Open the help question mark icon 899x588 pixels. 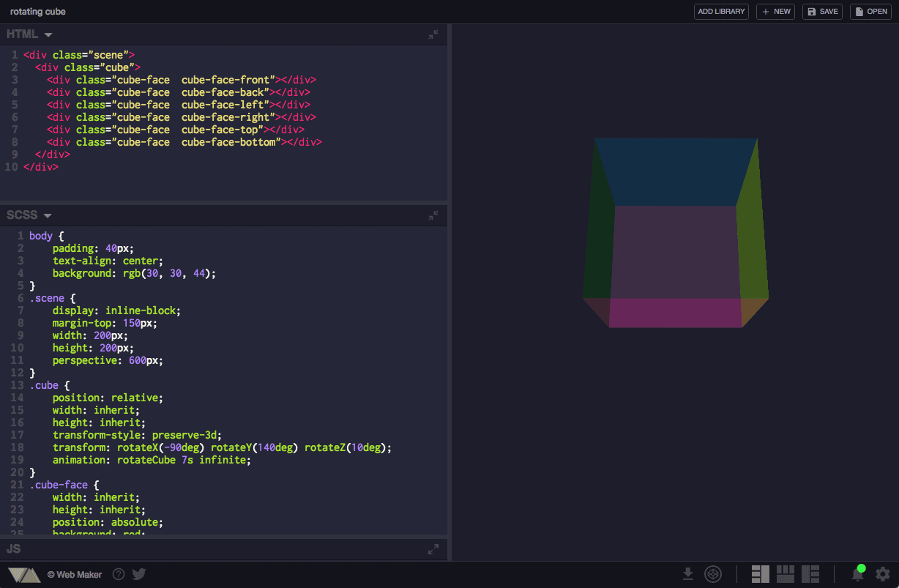118,574
